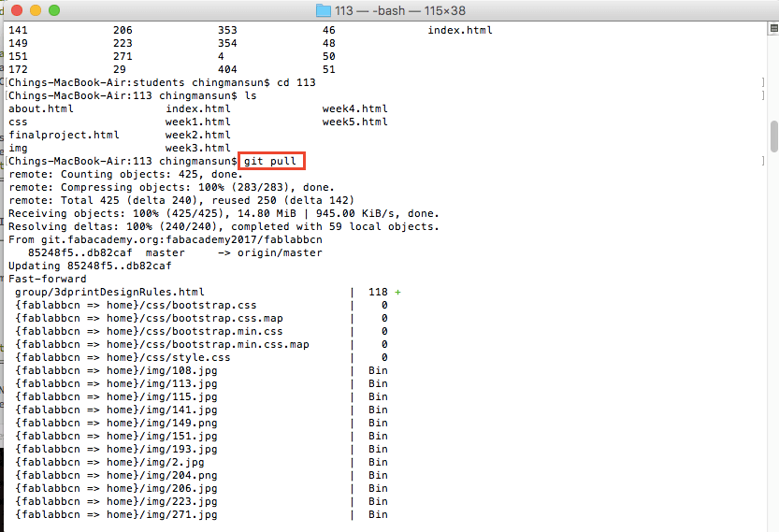The height and width of the screenshot is (532, 779).
Task: Click 'origin/master' in the fetch line
Action: point(280,252)
